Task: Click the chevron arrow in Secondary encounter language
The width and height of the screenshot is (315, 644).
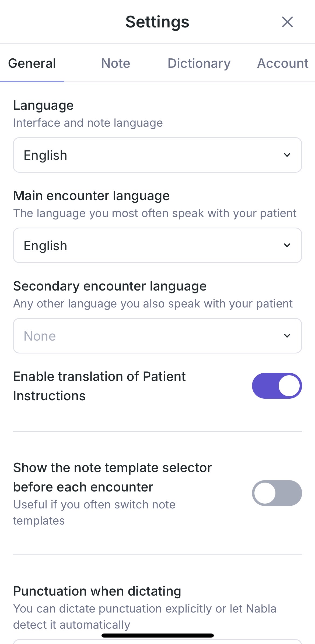Action: (287, 336)
